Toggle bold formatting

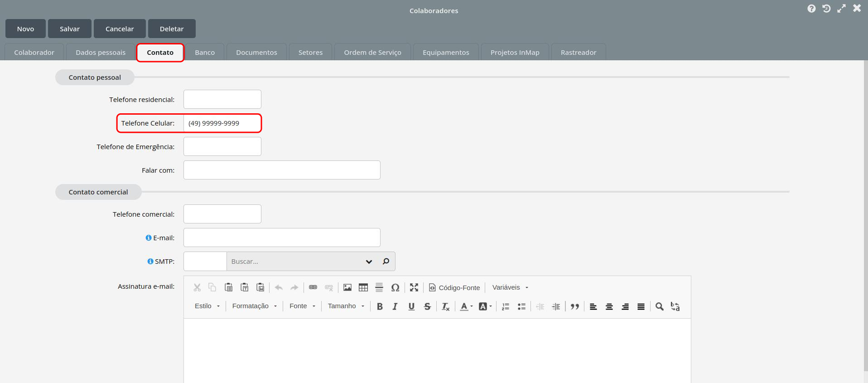tap(380, 306)
